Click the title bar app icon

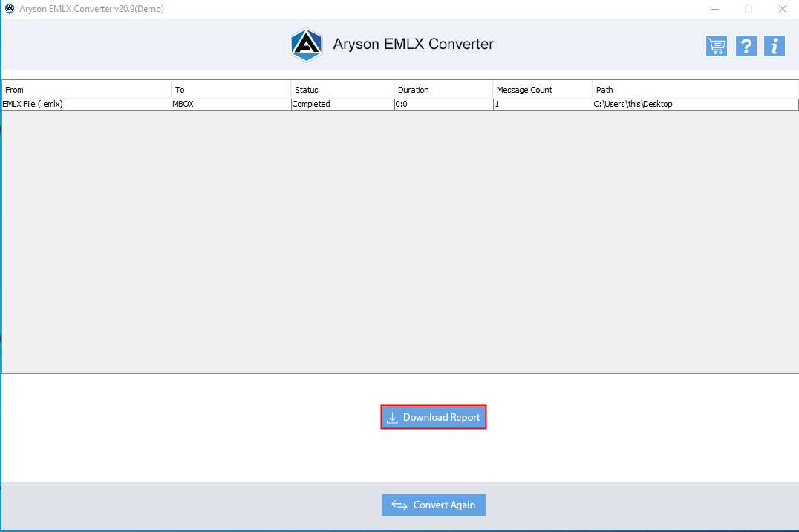pos(10,9)
